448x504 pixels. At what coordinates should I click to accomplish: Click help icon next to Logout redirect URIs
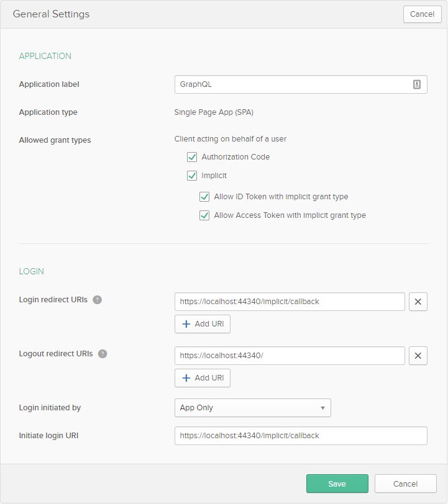click(103, 354)
